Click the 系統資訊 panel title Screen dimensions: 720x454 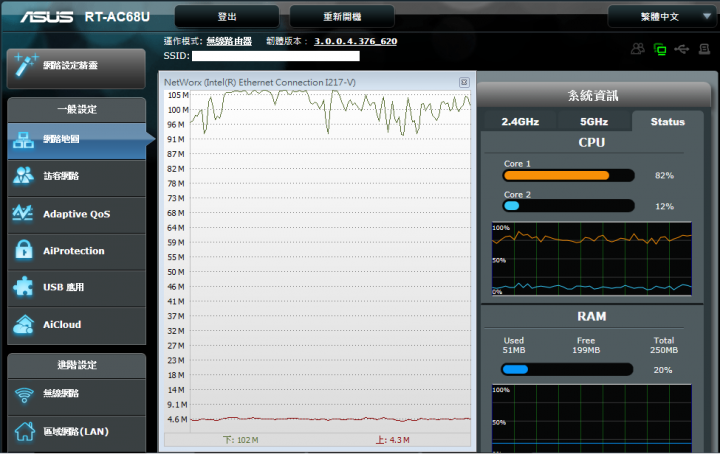click(x=593, y=95)
